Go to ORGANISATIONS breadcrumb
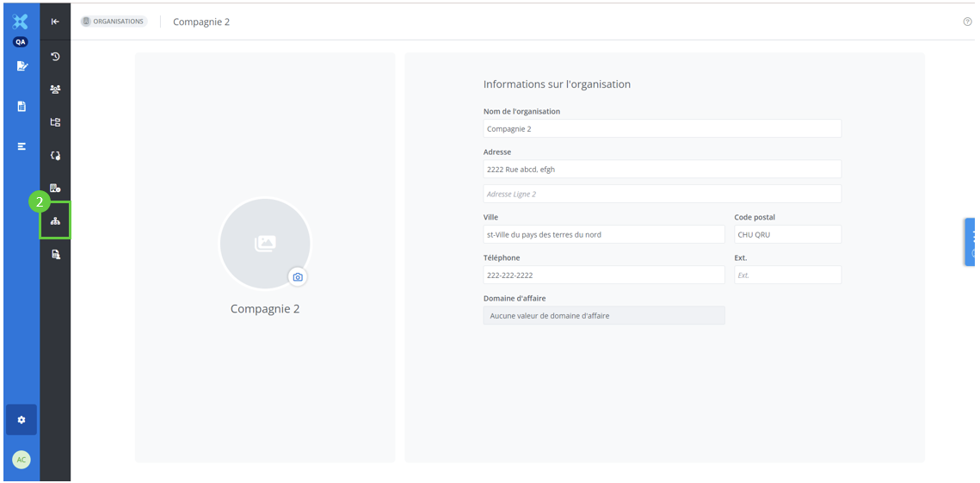 114,22
